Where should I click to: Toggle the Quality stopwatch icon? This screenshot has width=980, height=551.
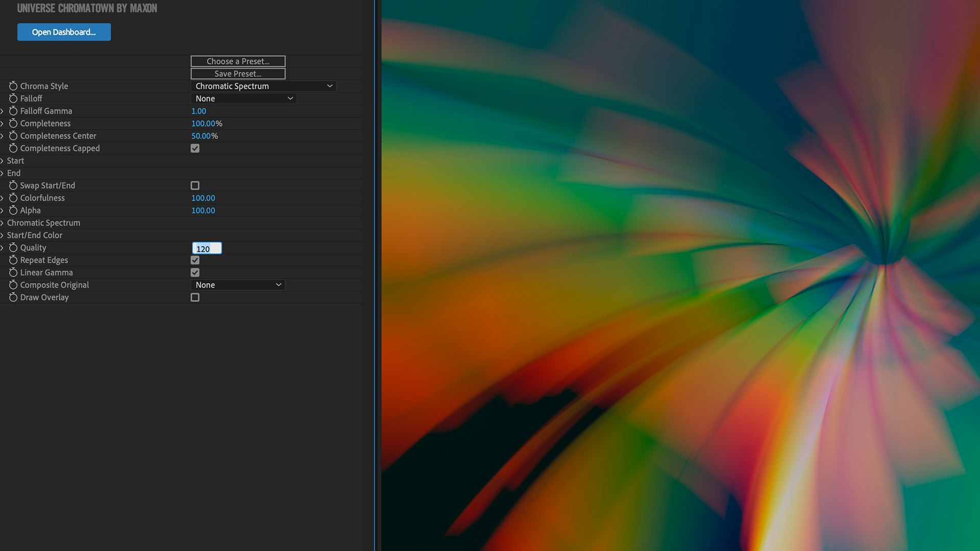13,247
